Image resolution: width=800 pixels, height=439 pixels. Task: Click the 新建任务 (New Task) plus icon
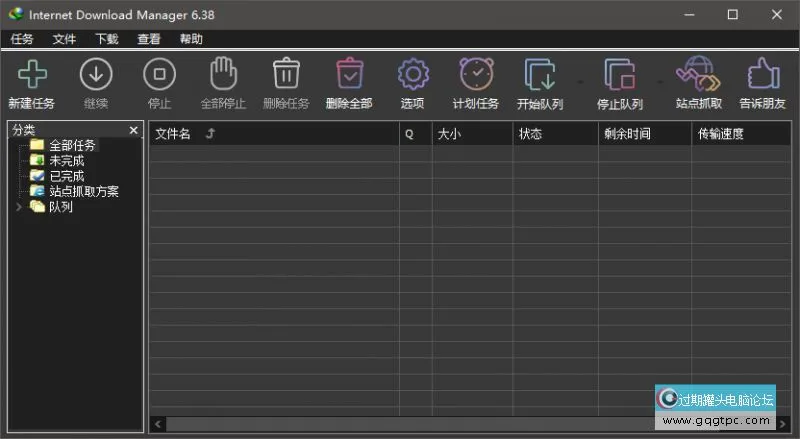pyautogui.click(x=32, y=75)
